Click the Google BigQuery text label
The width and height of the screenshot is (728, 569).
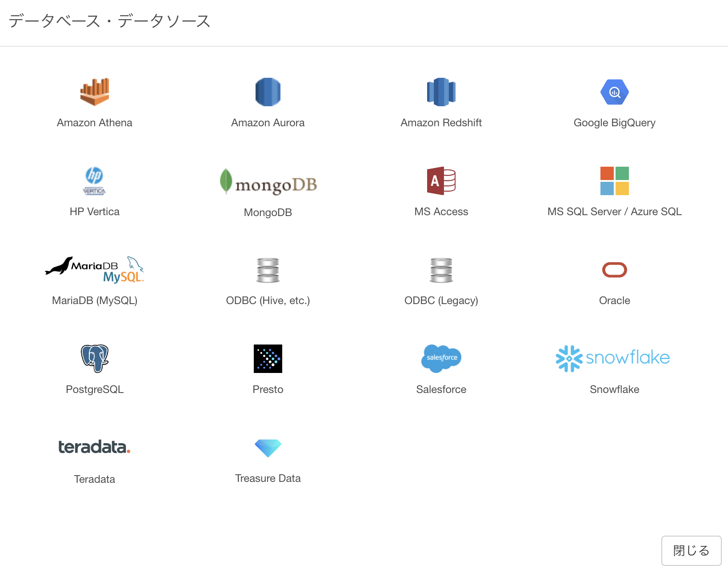click(615, 123)
